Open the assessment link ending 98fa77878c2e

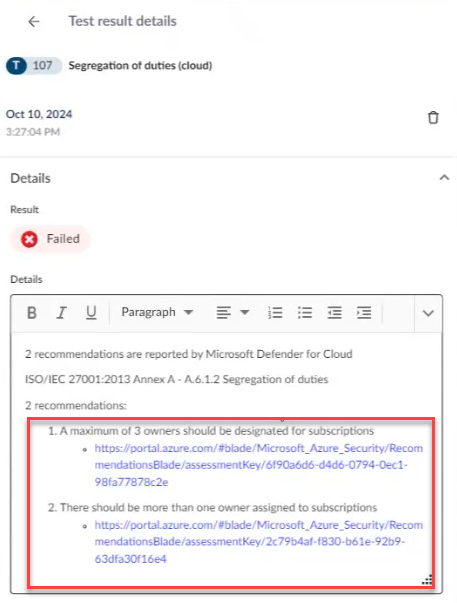pyautogui.click(x=259, y=465)
